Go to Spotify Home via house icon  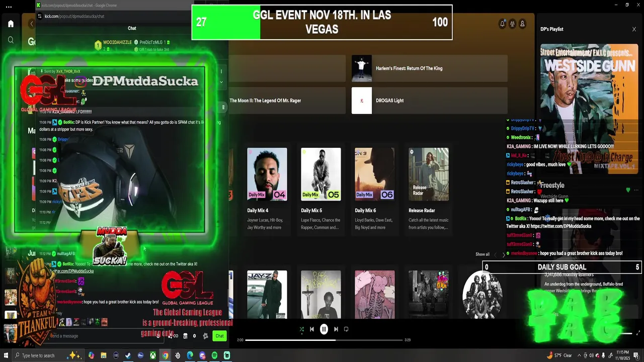pyautogui.click(x=11, y=24)
